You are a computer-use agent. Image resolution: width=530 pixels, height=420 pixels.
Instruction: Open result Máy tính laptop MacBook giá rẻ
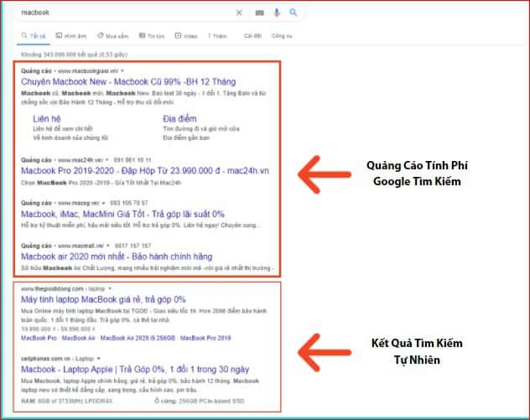tap(103, 299)
